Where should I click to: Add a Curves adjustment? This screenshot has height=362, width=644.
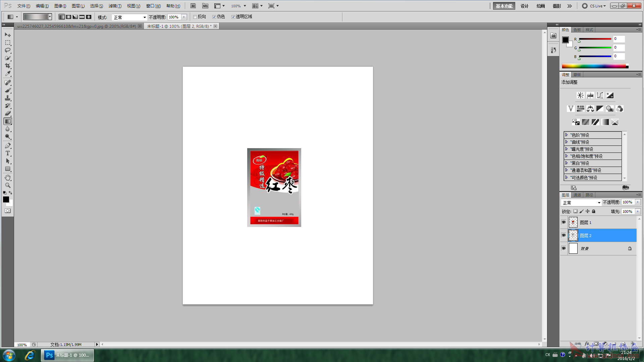coord(600,95)
